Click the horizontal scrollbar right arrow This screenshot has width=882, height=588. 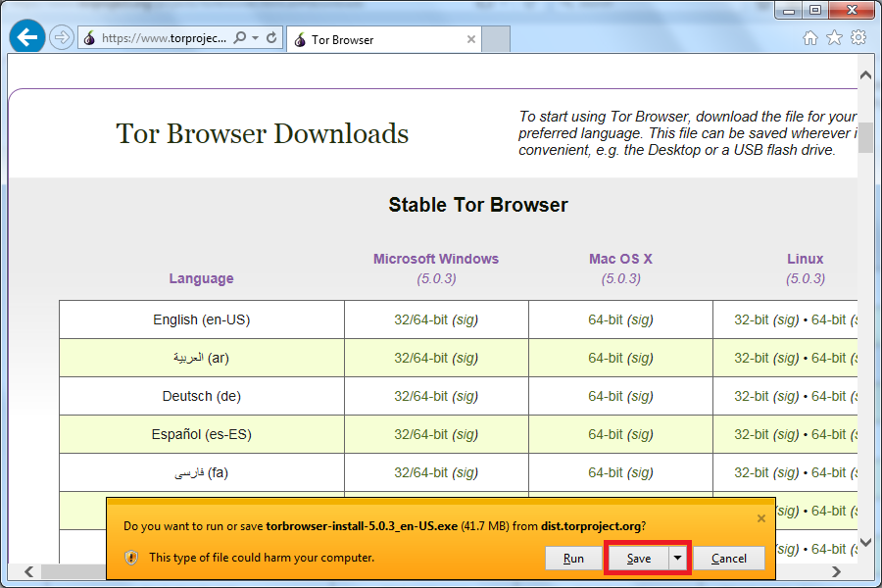pyautogui.click(x=836, y=571)
